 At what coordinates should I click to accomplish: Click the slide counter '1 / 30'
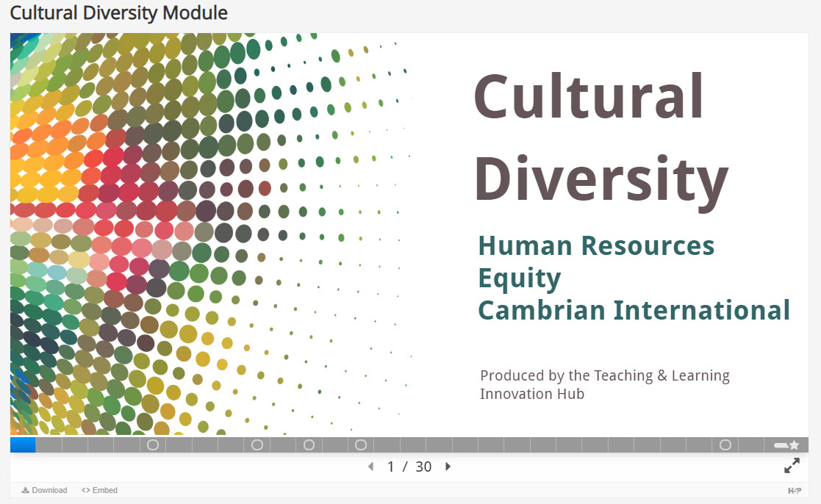coord(409,467)
